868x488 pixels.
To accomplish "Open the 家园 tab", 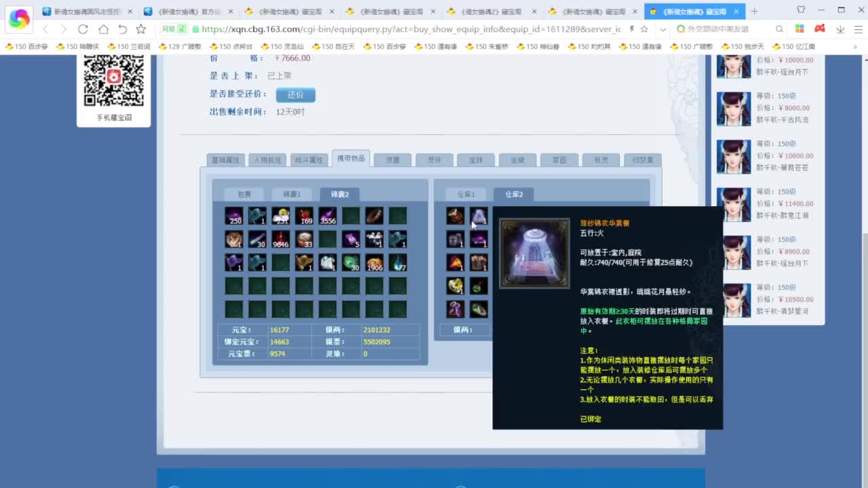I will [x=559, y=160].
